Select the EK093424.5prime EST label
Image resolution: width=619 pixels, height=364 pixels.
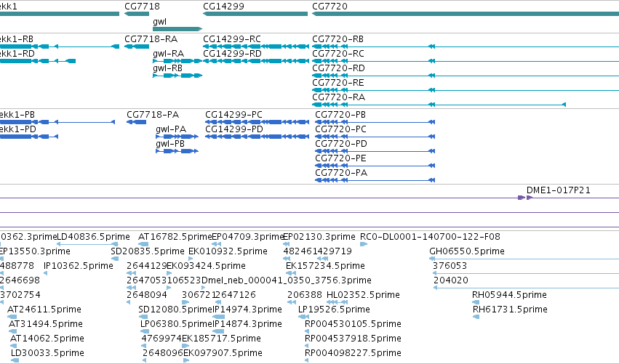click(206, 266)
